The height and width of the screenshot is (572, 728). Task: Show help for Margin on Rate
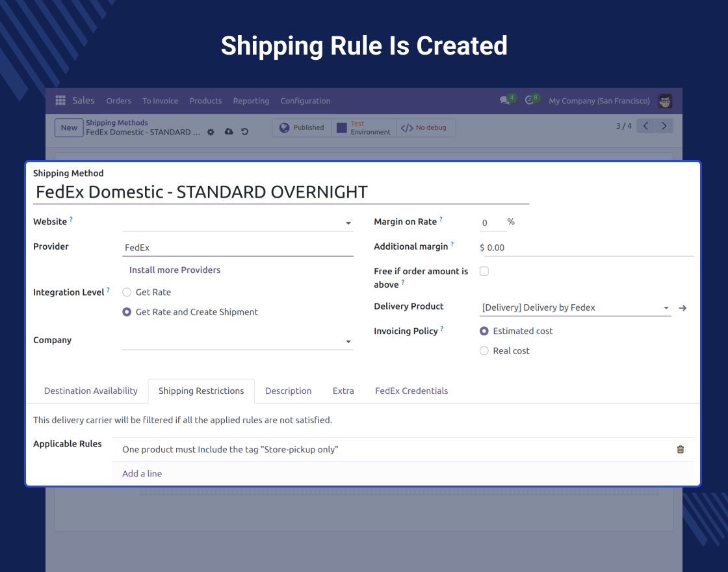click(441, 218)
